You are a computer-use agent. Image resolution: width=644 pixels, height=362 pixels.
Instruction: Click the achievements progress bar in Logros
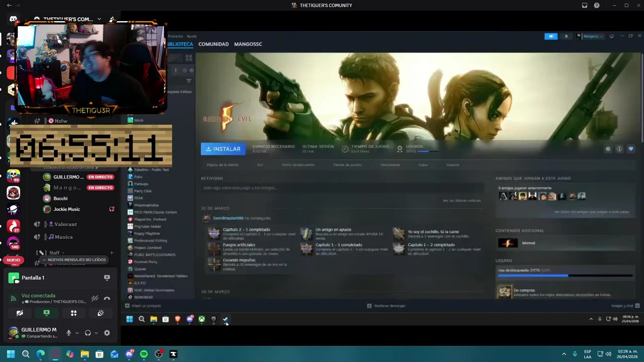tap(565, 276)
